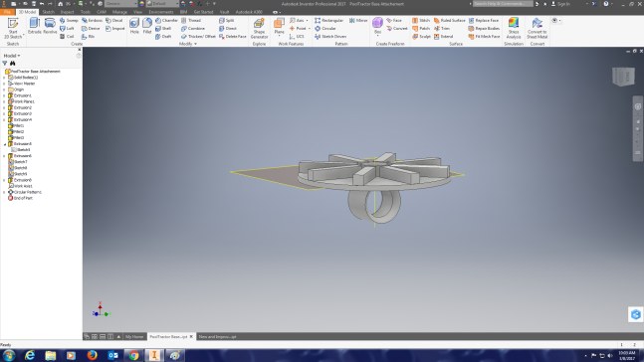This screenshot has width=644, height=362.
Task: Switch to the Sketch ribbon tab
Action: coord(49,12)
